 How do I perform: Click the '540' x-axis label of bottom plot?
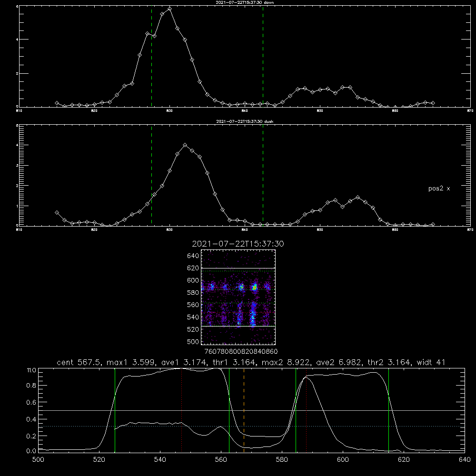160,460
